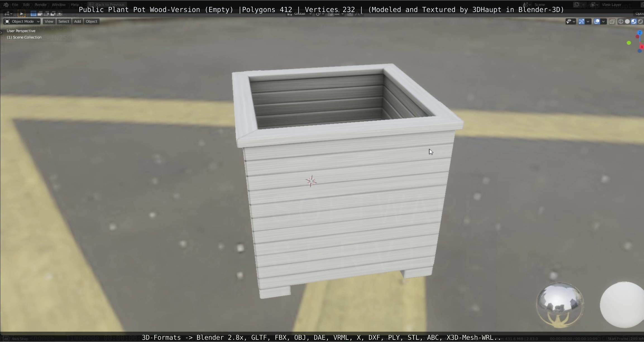Open the Window menu
This screenshot has height=342, width=644.
59,4
